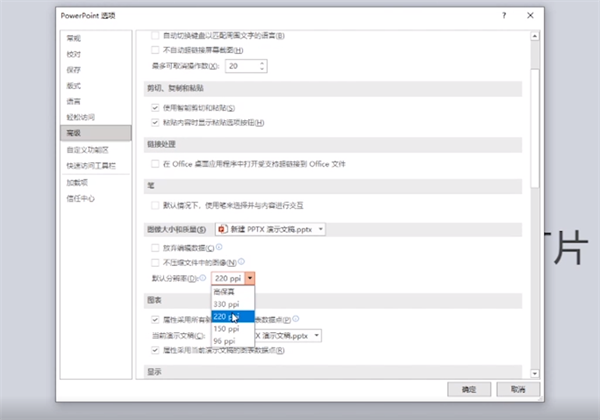This screenshot has width=600, height=420.
Task: Uncheck 粘贴内容时显示粘贴选项按钮 checkbox
Action: 155,122
